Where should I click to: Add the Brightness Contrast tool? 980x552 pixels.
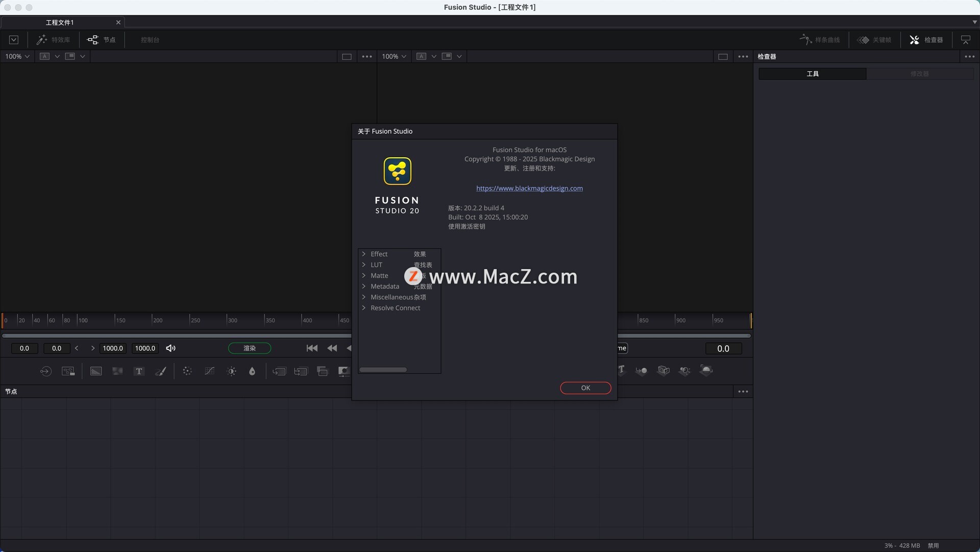point(231,371)
